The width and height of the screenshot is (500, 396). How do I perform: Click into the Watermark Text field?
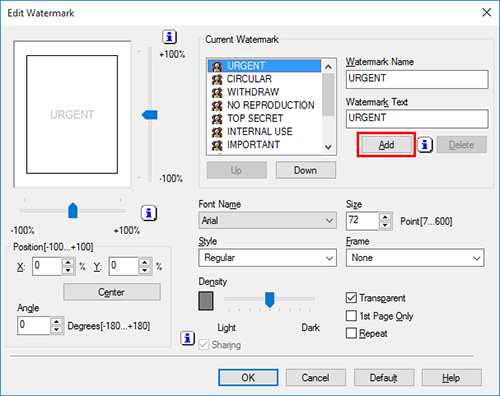coord(417,119)
